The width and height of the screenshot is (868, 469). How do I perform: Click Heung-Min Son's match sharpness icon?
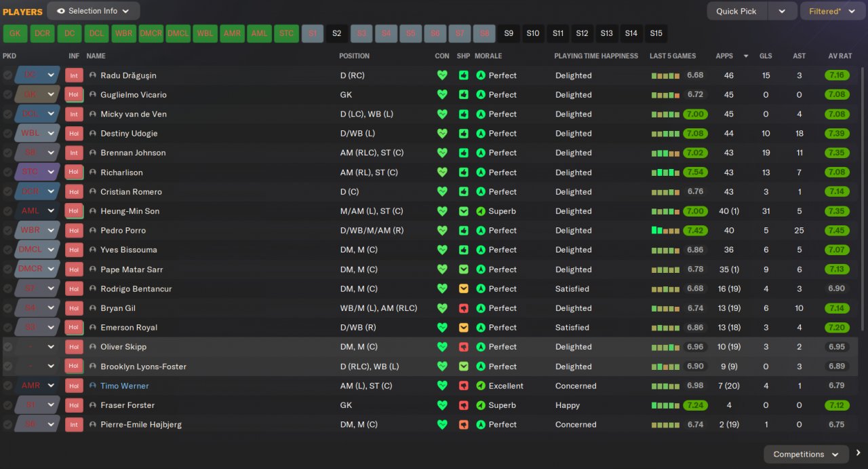[x=464, y=211]
